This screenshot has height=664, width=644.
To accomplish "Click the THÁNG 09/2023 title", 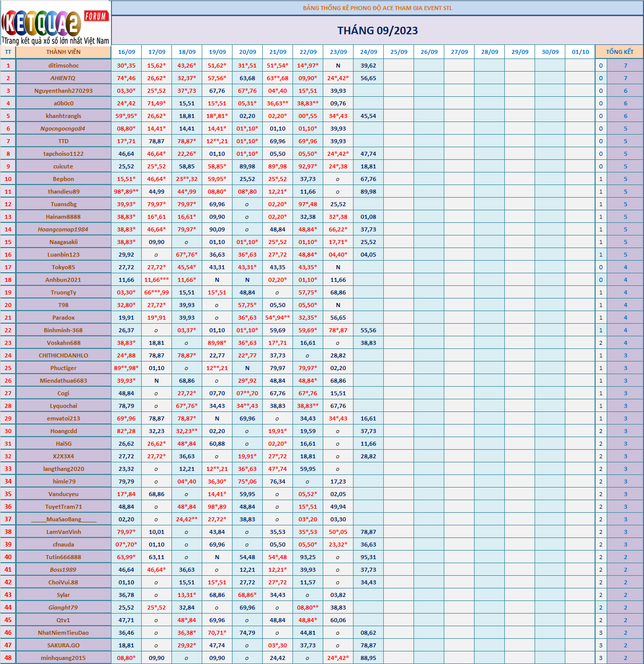I will tap(378, 31).
